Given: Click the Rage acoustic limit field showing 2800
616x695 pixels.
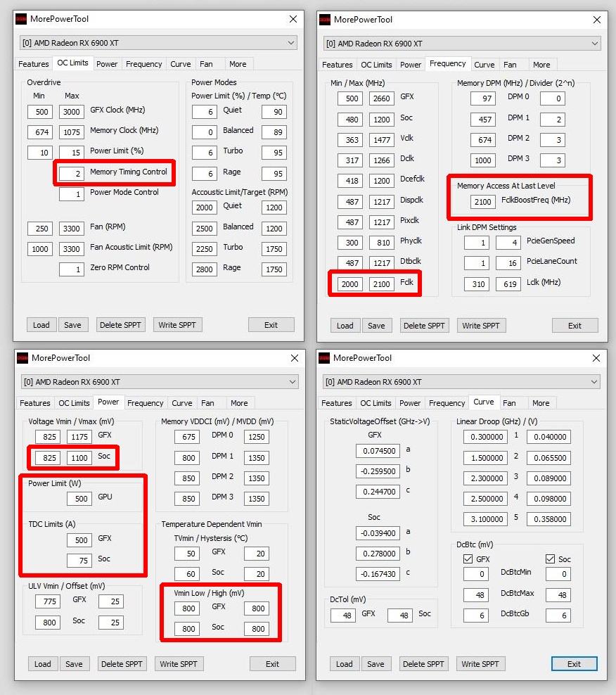Looking at the screenshot, I should [205, 269].
